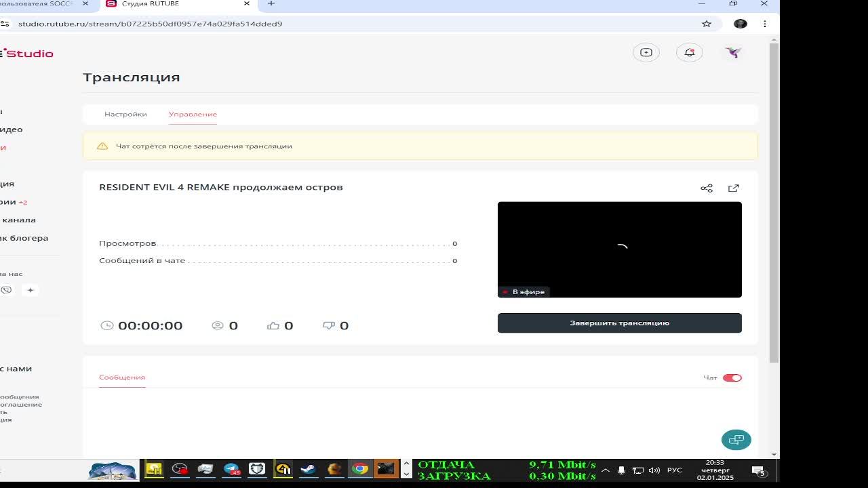Click the chat erase warning text
Screen dimensions: 868x488
pyautogui.click(x=204, y=146)
